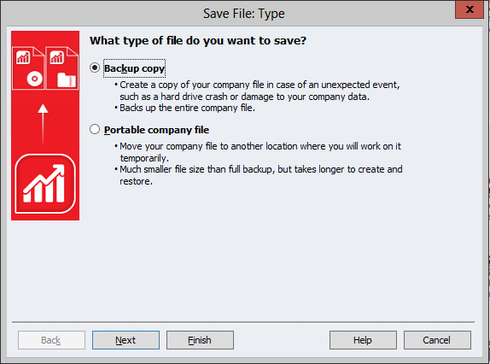Image resolution: width=490 pixels, height=364 pixels.
Task: Select the Backup copy radio button
Action: [x=95, y=68]
